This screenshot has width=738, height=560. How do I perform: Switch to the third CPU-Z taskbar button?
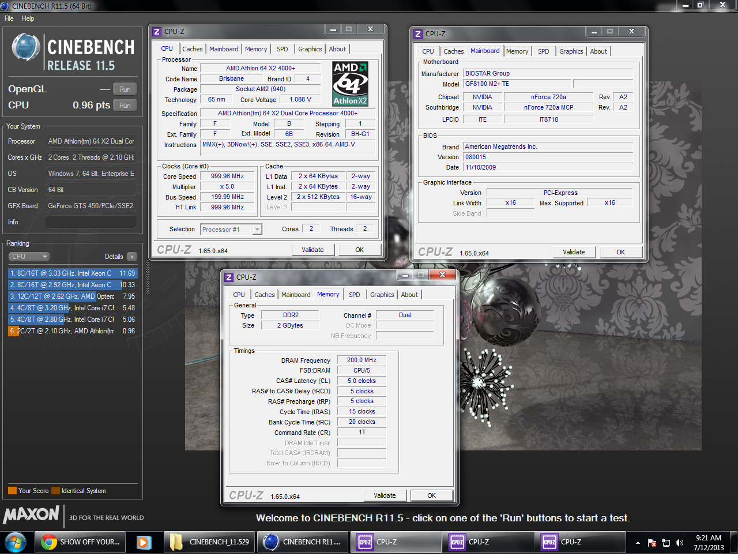pyautogui.click(x=580, y=542)
